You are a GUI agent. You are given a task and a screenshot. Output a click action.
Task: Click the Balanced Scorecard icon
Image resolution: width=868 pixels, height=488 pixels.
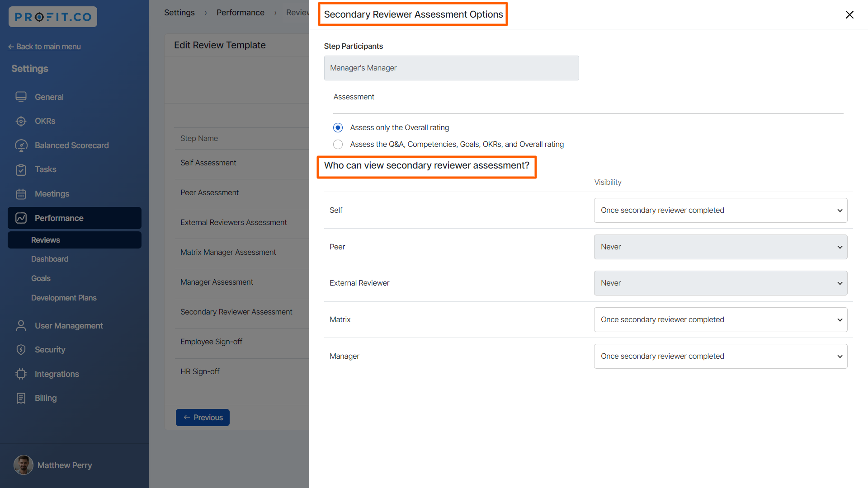(x=21, y=145)
